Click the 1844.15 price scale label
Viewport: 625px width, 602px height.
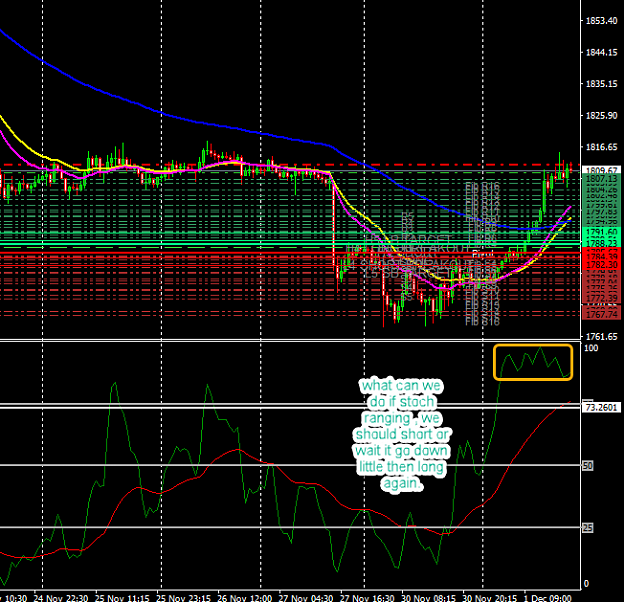601,52
